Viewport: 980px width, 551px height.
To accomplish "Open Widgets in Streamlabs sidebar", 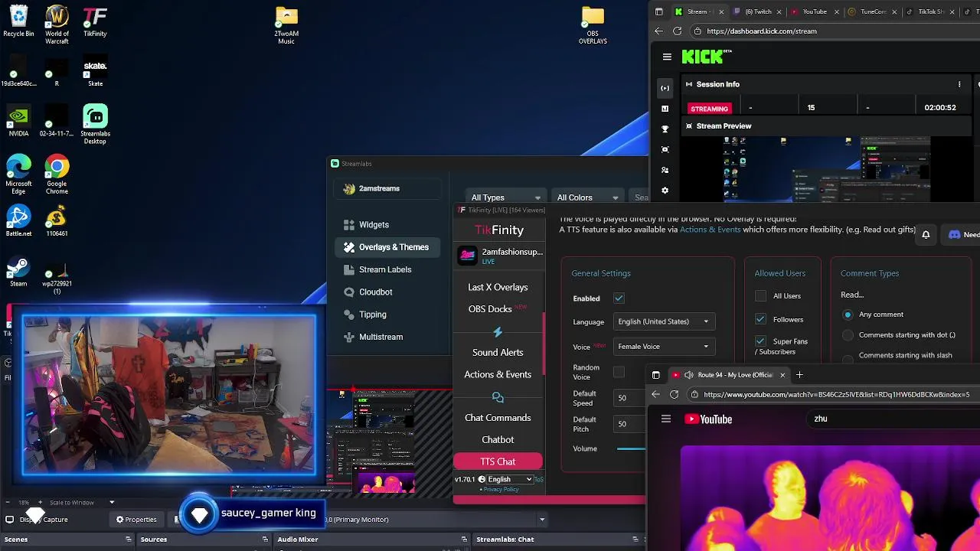I will [x=374, y=225].
